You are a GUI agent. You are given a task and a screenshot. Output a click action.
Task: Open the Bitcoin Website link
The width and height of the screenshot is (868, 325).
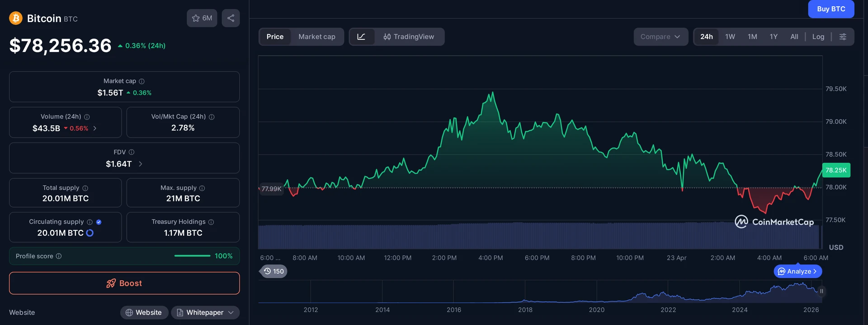(144, 312)
